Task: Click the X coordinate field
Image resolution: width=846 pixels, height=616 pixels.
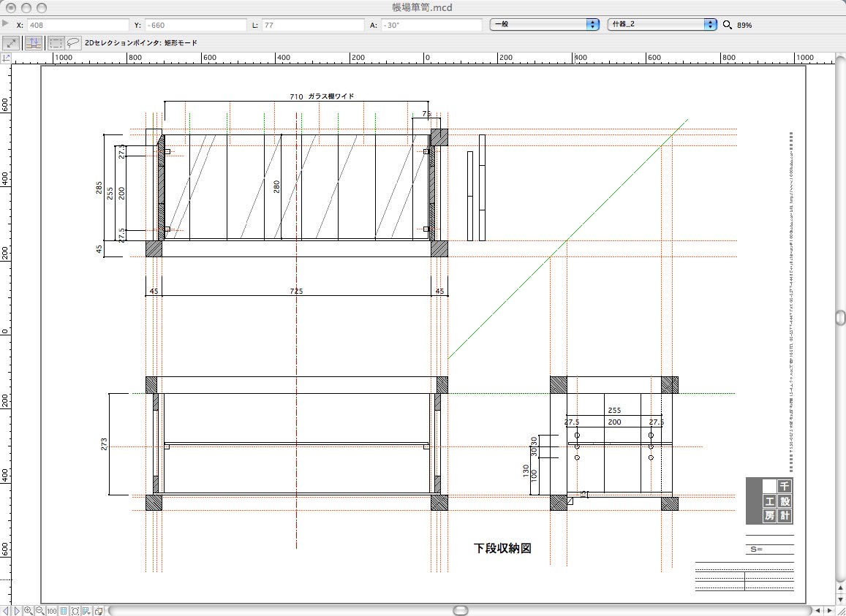Action: (x=78, y=25)
